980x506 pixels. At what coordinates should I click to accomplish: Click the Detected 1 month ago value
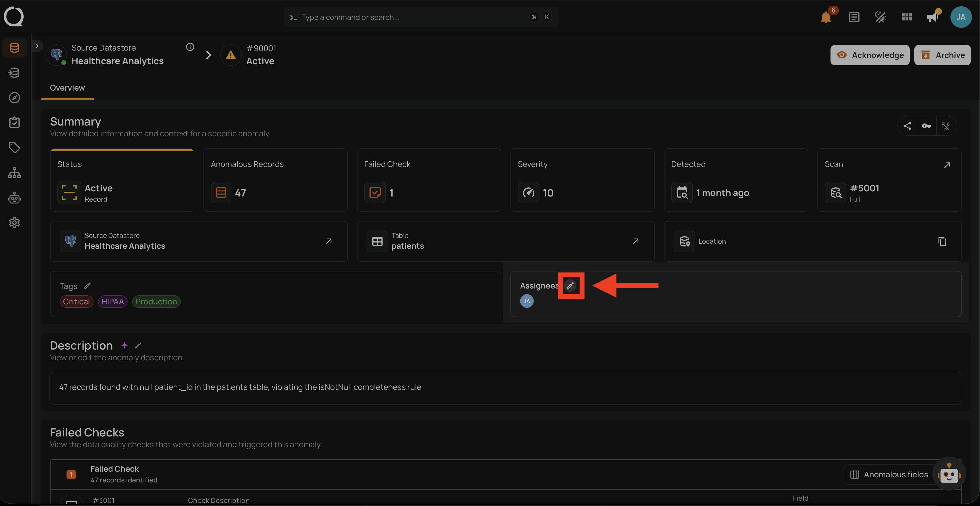coord(722,193)
